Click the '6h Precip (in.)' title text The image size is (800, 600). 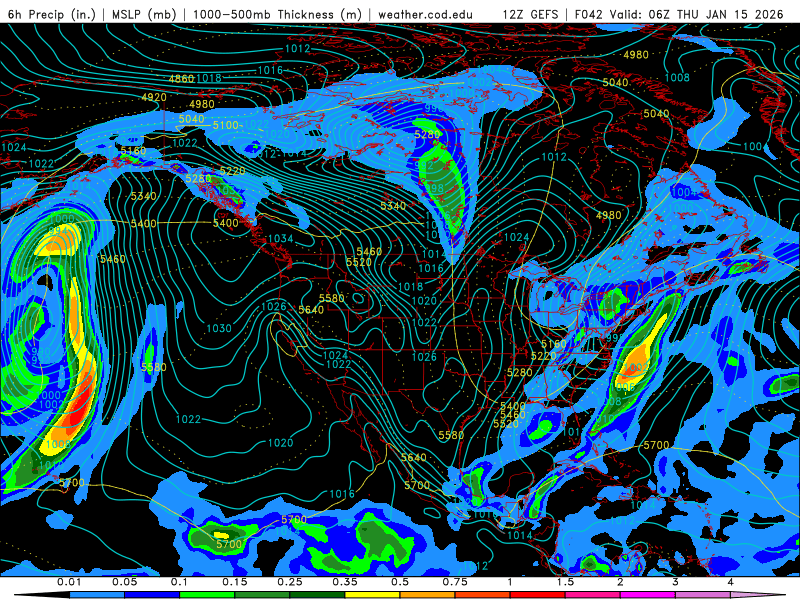click(x=52, y=14)
